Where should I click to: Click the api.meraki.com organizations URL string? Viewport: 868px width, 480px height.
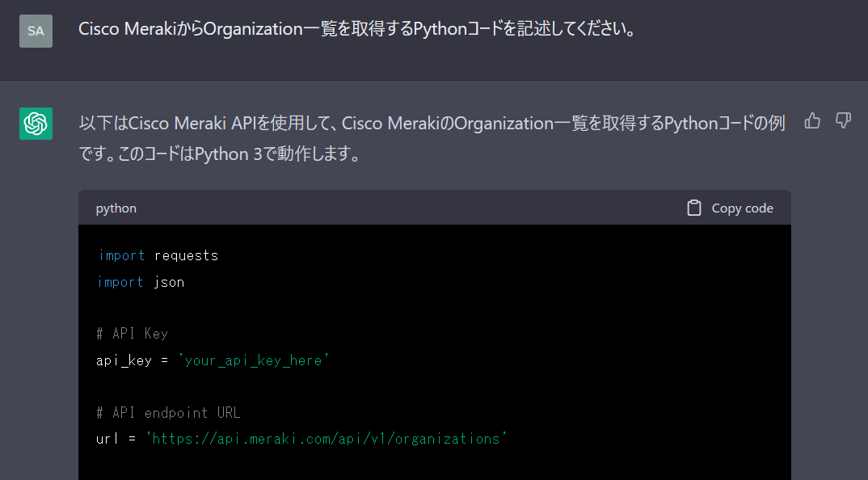coord(326,439)
